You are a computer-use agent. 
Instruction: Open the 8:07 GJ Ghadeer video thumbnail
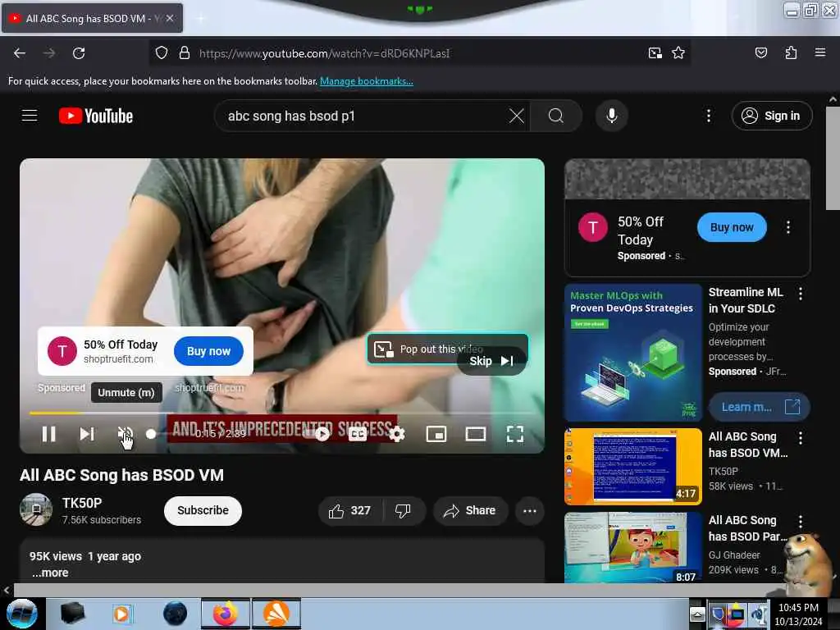(632, 547)
